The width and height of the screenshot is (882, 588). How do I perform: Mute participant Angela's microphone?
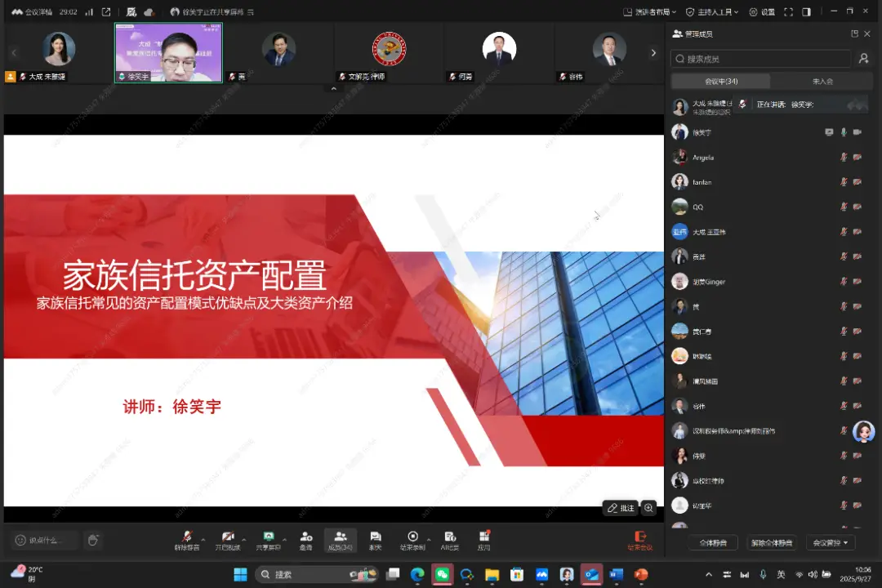(x=844, y=157)
